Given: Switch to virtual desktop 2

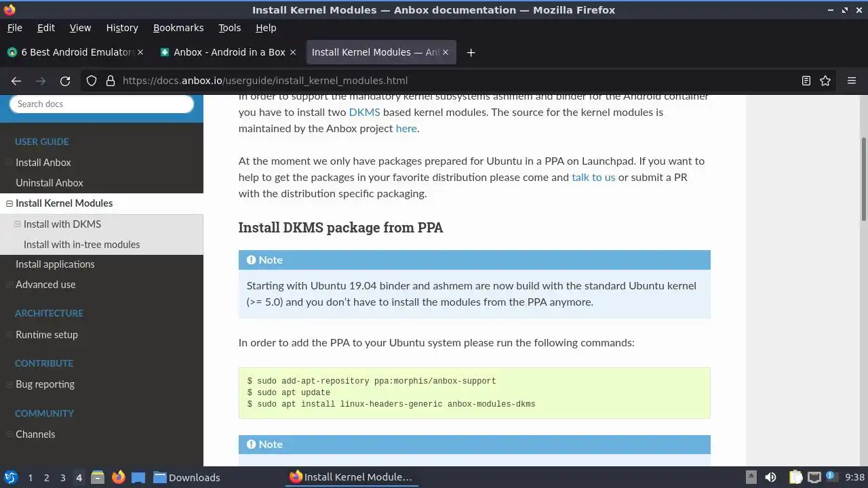Looking at the screenshot, I should pos(46,478).
